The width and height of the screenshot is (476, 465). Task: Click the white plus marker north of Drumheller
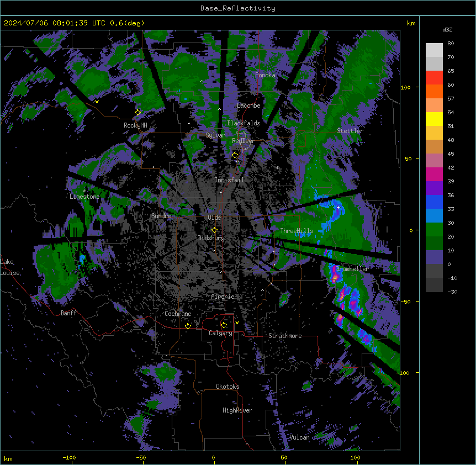click(x=339, y=207)
